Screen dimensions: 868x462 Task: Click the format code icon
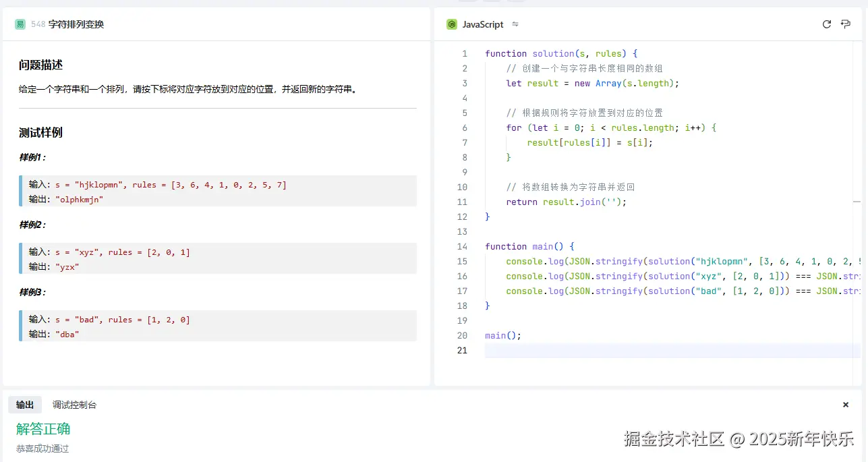pos(846,24)
